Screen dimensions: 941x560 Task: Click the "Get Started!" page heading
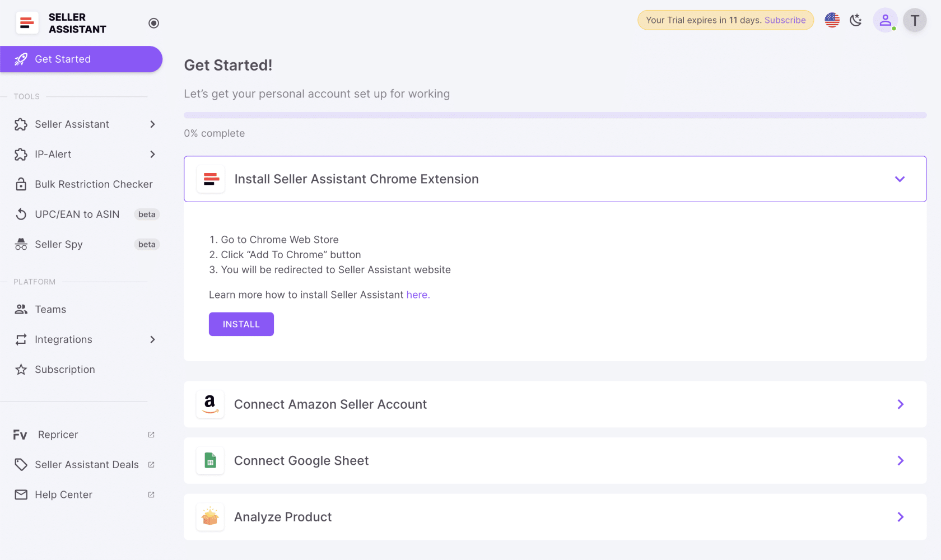click(x=228, y=66)
